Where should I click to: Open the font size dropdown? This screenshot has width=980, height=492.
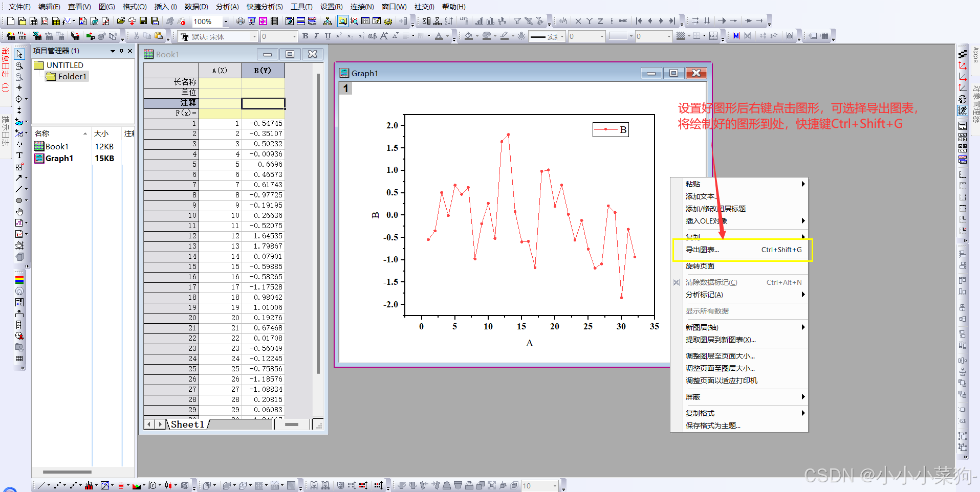[294, 36]
